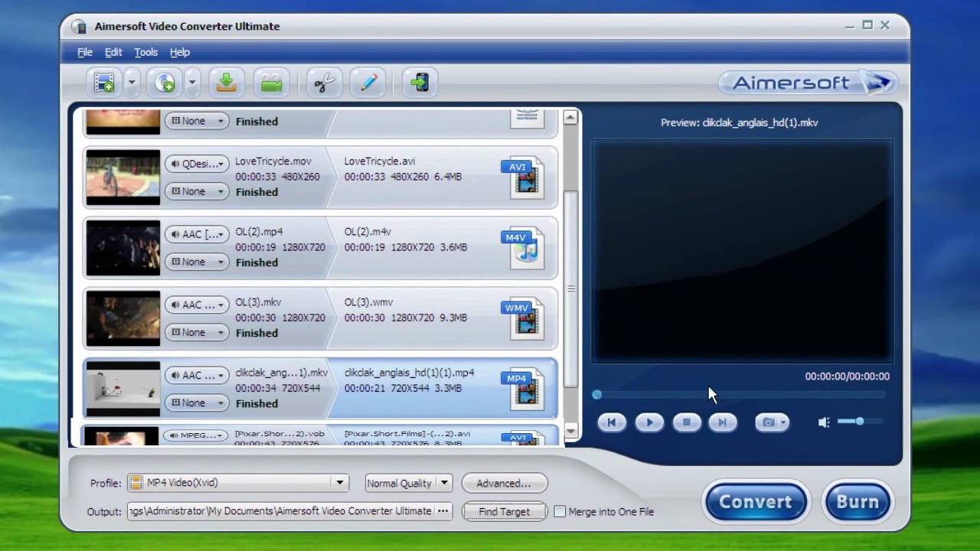Select the OL(2).mp4 video thumbnail
Screen dimensions: 980x551
point(123,248)
